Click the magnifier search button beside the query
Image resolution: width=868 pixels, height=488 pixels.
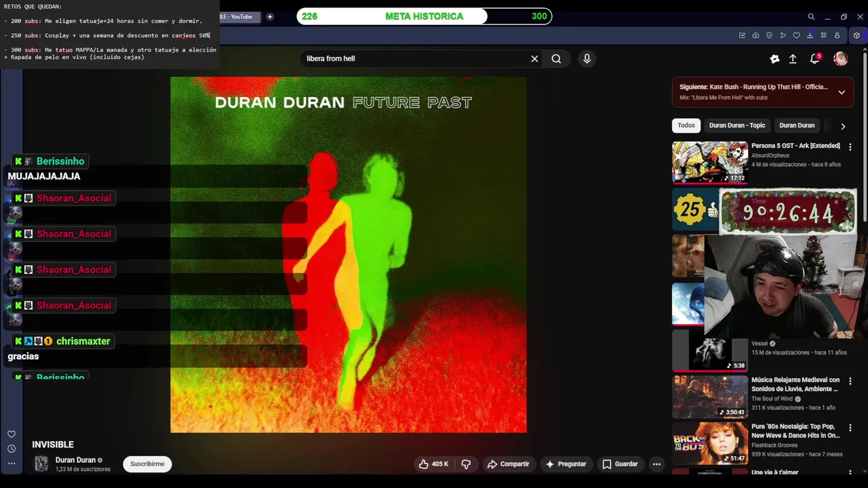coord(556,59)
